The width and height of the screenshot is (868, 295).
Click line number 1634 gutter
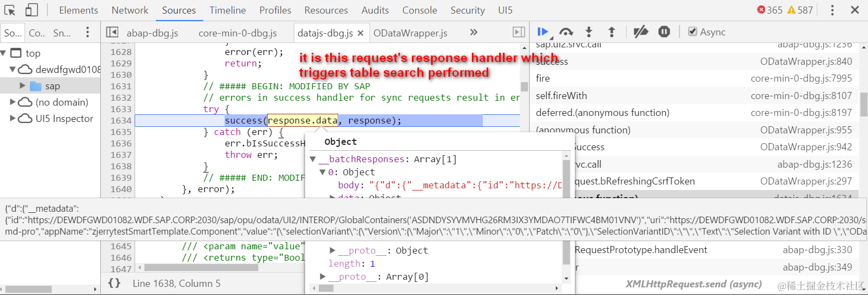click(121, 120)
